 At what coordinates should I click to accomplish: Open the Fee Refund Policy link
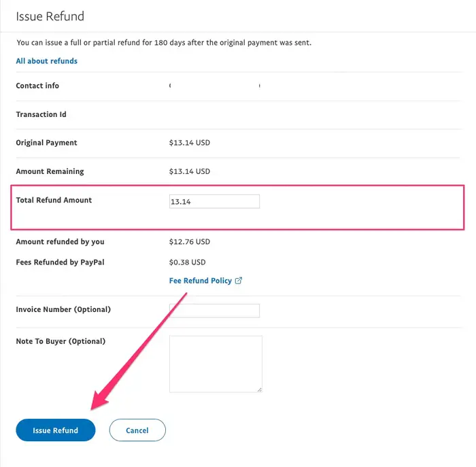pyautogui.click(x=201, y=281)
